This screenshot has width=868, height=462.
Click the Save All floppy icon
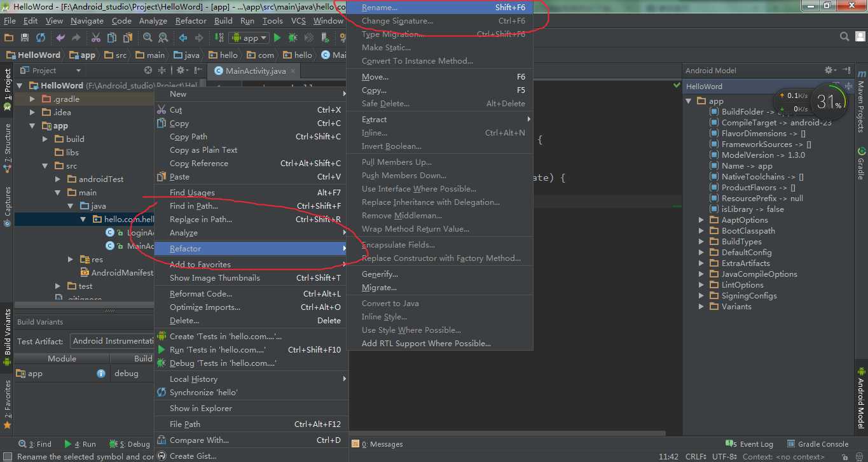[25, 38]
